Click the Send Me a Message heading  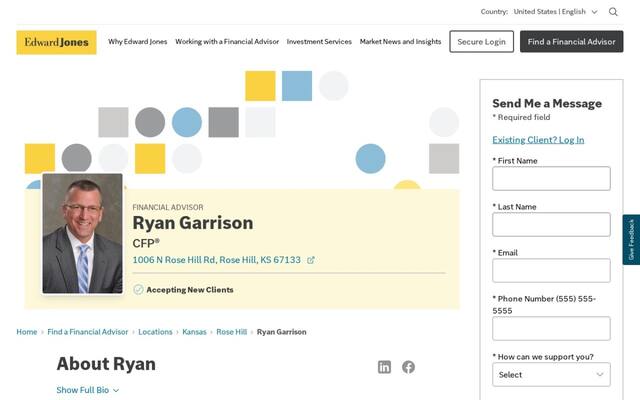(547, 103)
